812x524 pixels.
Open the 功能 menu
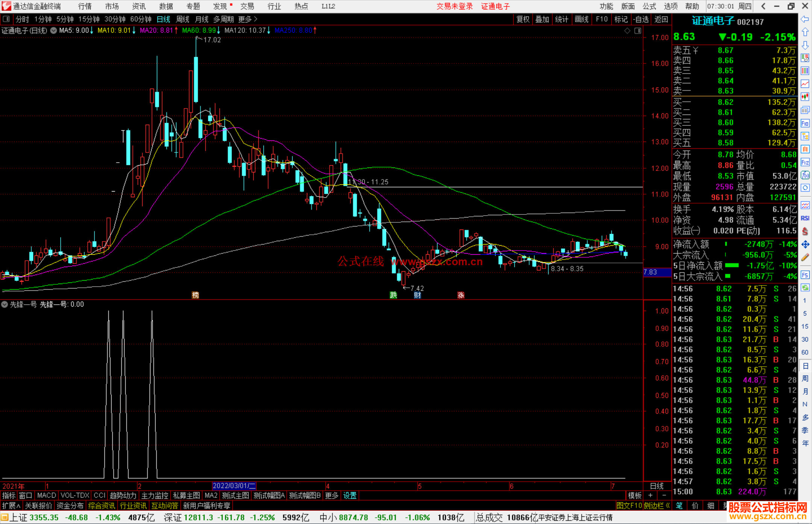(606, 6)
